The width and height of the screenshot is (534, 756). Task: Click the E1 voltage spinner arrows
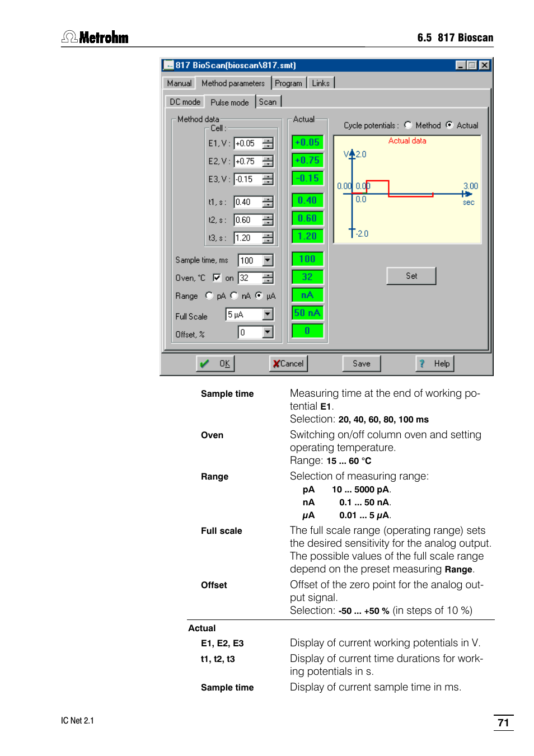click(268, 143)
